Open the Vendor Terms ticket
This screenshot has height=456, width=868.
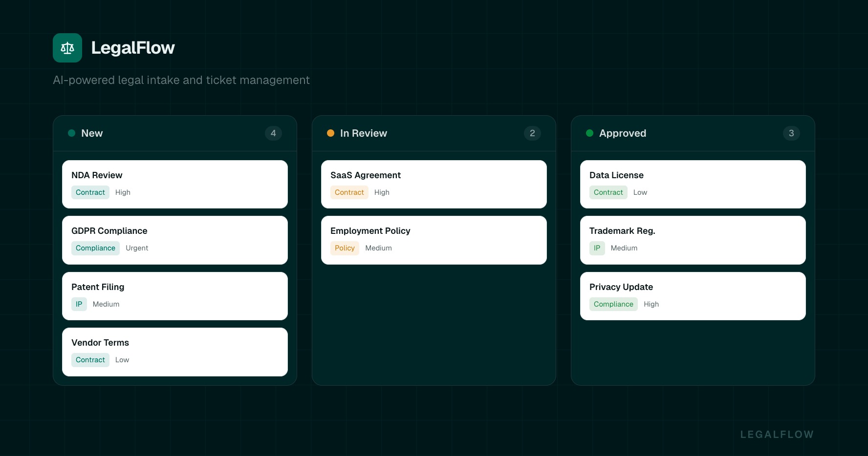pos(175,352)
